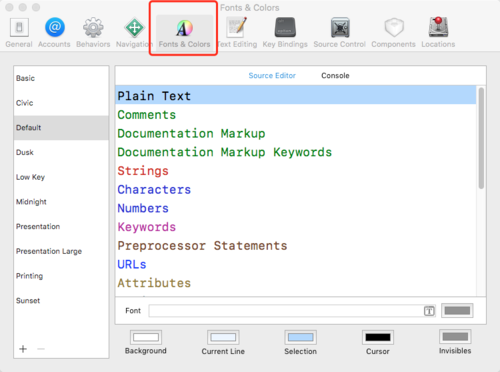Open the Text Editing preferences pane
This screenshot has height=372, width=500.
click(237, 33)
